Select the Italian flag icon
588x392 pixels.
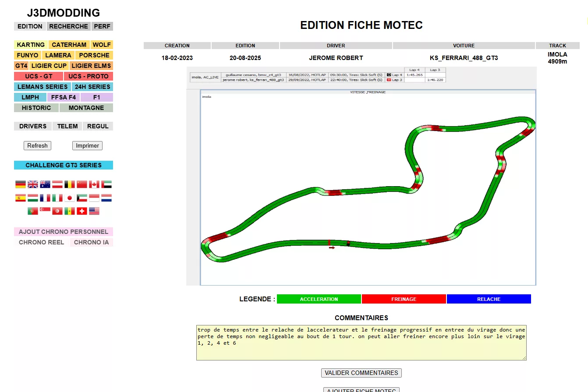[57, 198]
